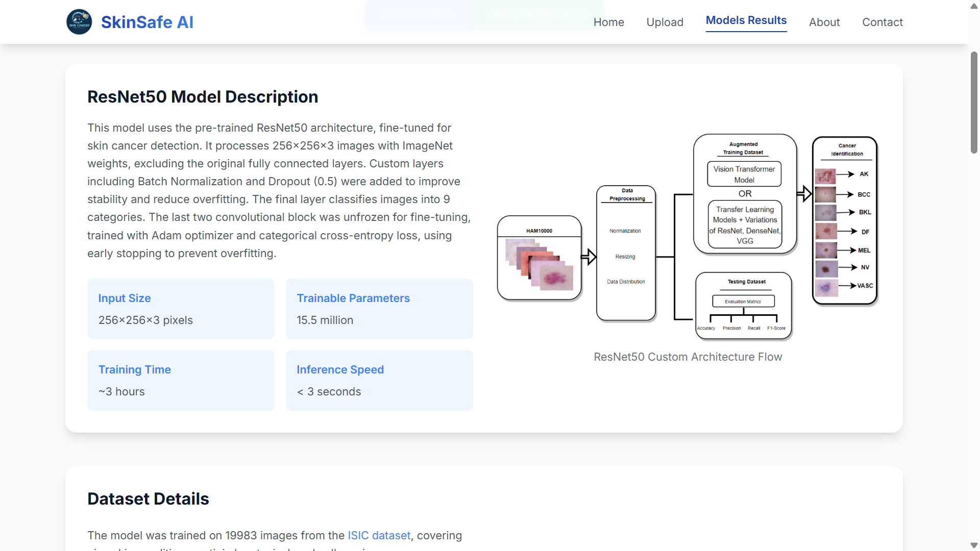Click the scrollbar up arrow
The image size is (980, 551).
click(x=974, y=6)
